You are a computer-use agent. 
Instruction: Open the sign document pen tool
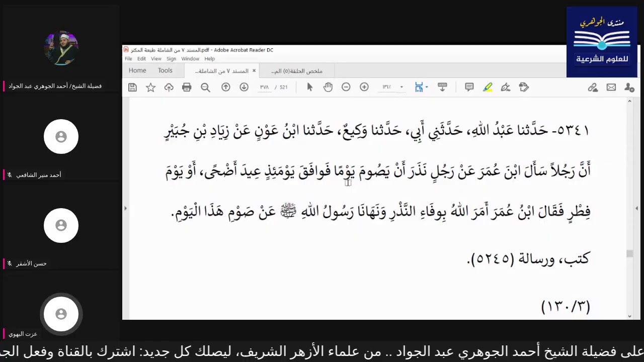click(506, 87)
